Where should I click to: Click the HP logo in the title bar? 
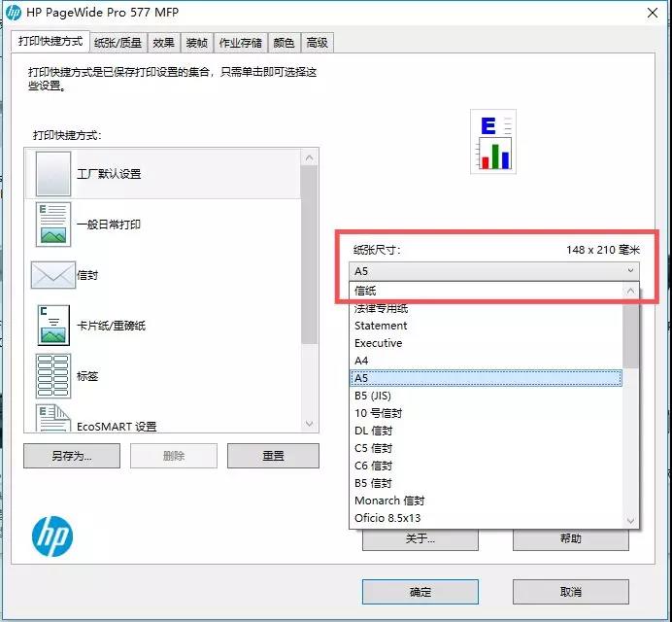click(14, 13)
